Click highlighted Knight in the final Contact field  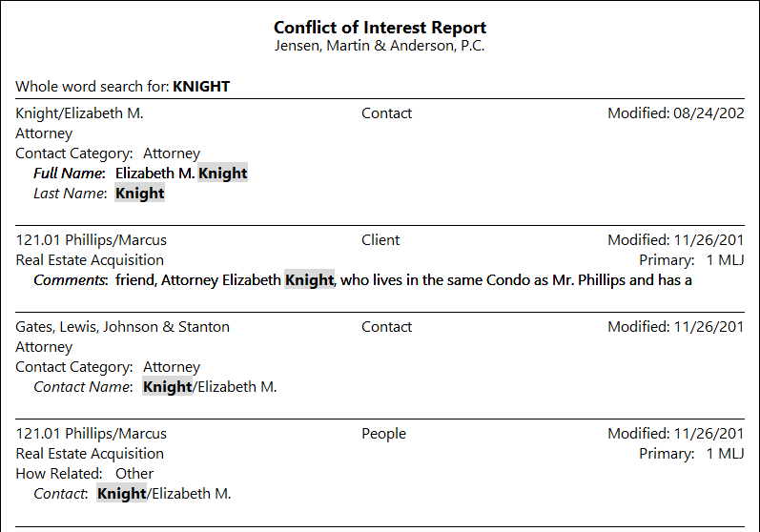click(x=121, y=493)
